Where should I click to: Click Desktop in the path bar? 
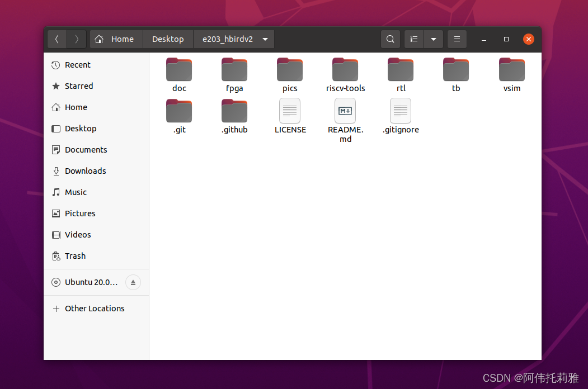[168, 39]
